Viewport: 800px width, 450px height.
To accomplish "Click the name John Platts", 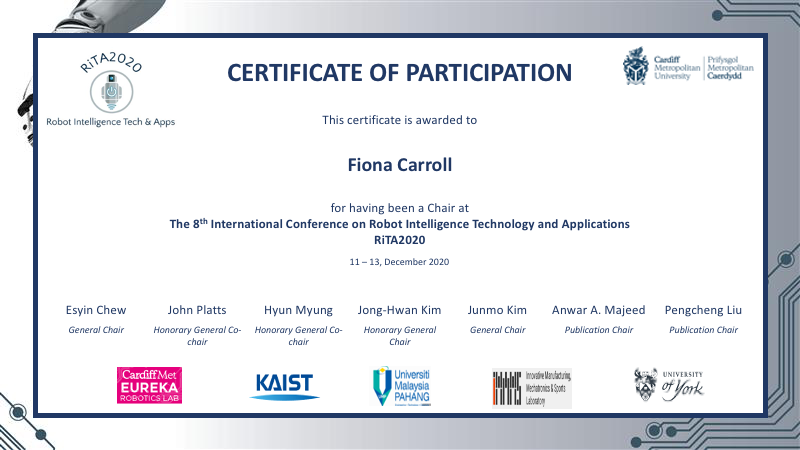I will 197,310.
